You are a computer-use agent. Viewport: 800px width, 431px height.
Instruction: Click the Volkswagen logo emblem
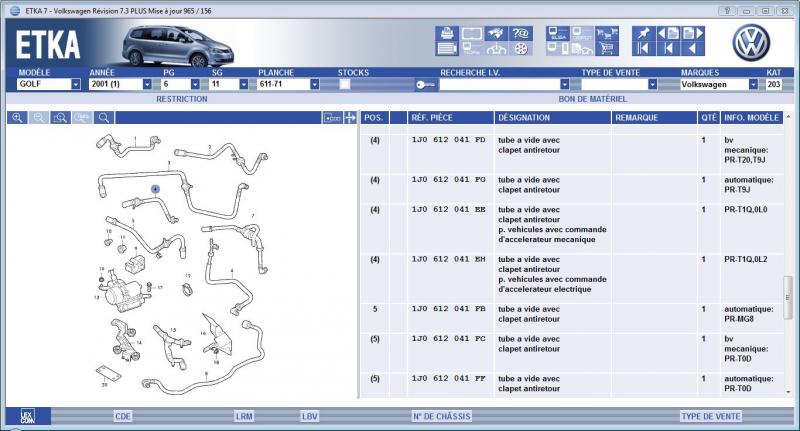[x=751, y=43]
